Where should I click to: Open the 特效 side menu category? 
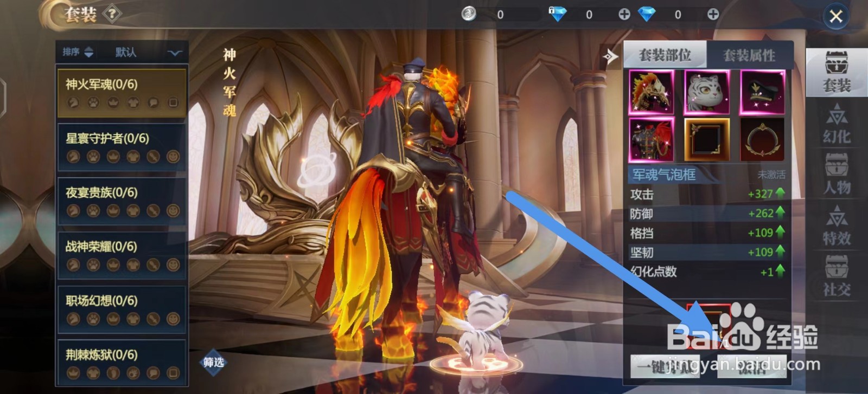click(x=837, y=225)
